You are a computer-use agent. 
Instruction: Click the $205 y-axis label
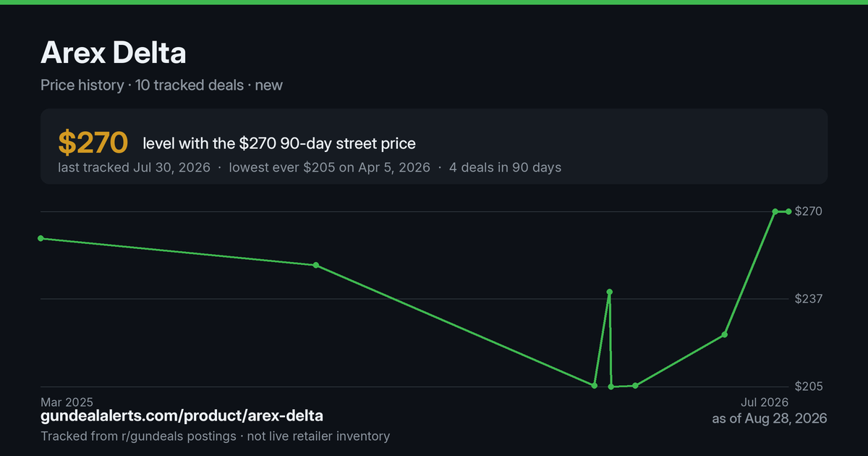click(809, 387)
